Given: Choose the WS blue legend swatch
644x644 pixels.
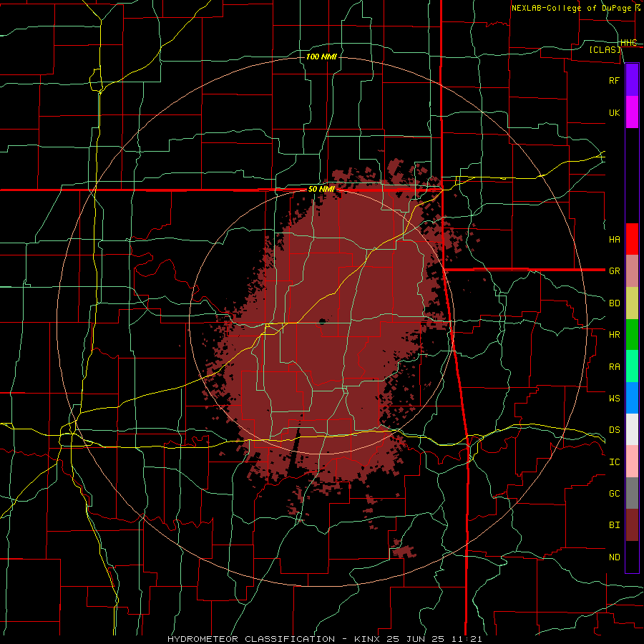Looking at the screenshot, I should tap(632, 398).
